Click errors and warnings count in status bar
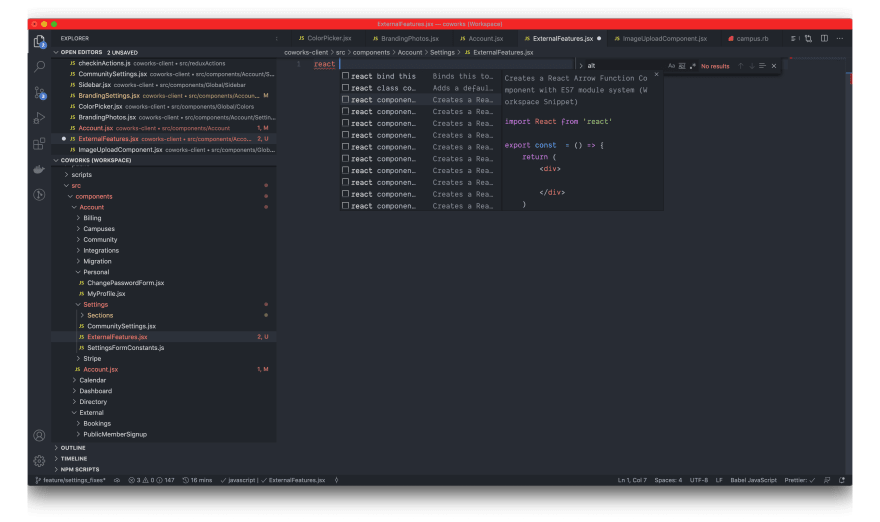The width and height of the screenshot is (880, 522). pos(152,480)
